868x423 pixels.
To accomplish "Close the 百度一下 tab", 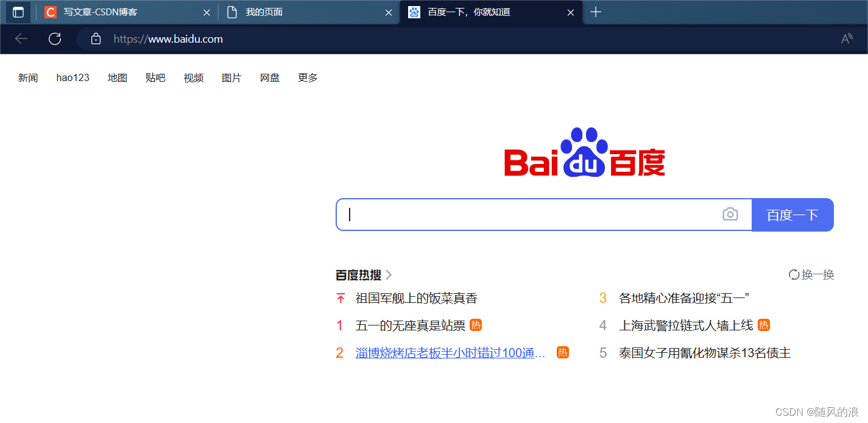I will (571, 12).
